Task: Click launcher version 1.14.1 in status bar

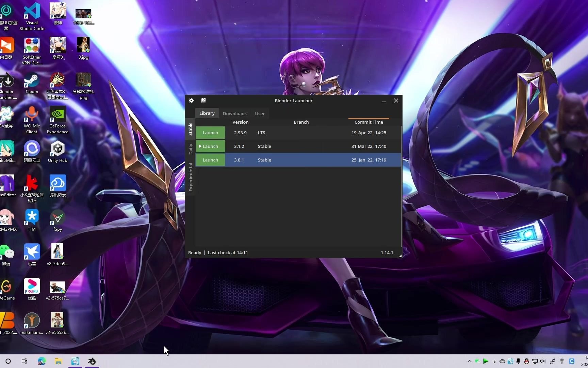Action: tap(387, 252)
